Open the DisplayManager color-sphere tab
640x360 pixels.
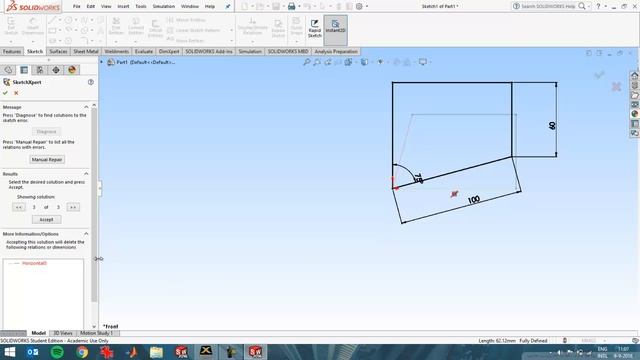tap(72, 70)
